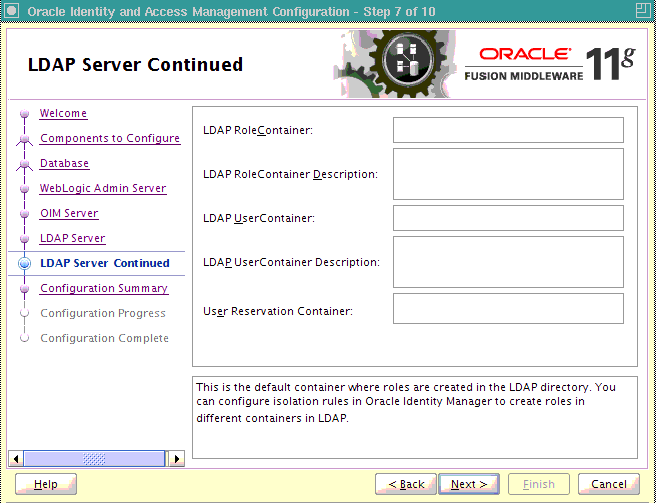Image resolution: width=656 pixels, height=503 pixels.
Task: Click the Back button
Action: [x=406, y=484]
